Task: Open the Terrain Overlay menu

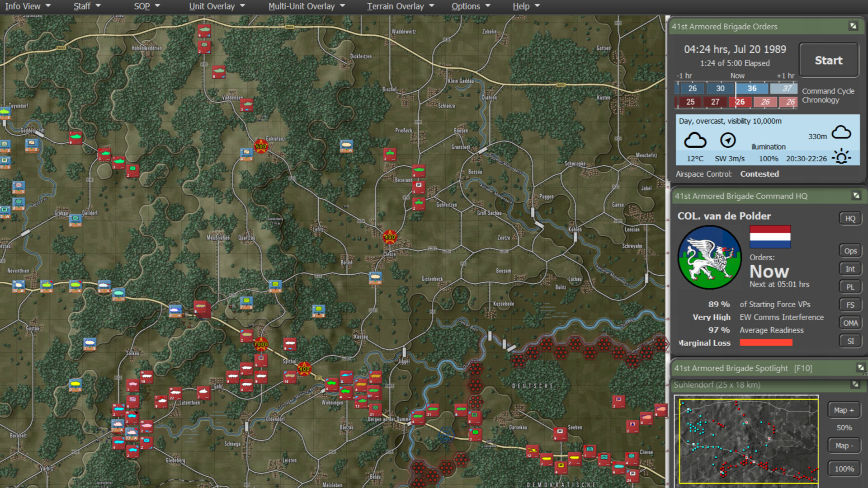Action: (400, 6)
